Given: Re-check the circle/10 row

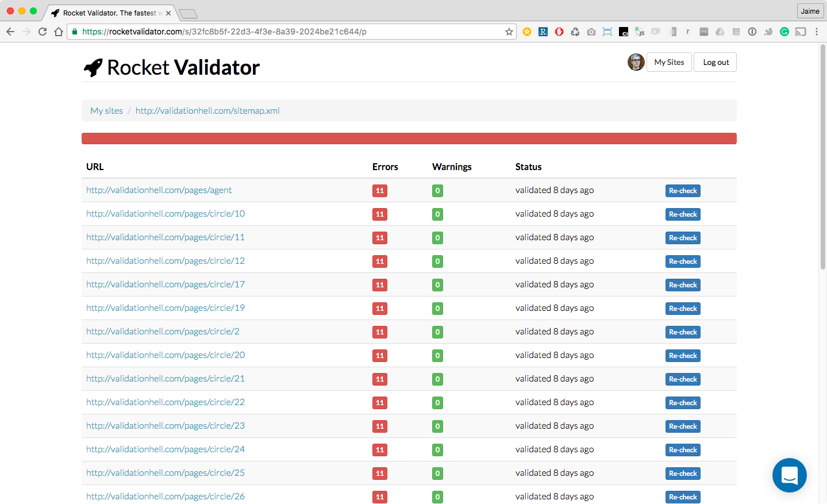Looking at the screenshot, I should (x=683, y=214).
